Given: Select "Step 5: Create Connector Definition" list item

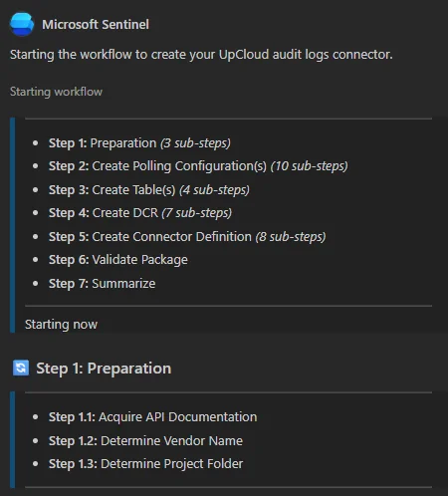Looking at the screenshot, I should pyautogui.click(x=187, y=237).
